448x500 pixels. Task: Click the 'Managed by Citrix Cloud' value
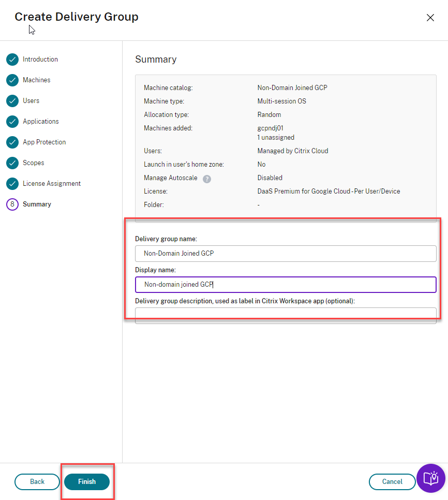pyautogui.click(x=293, y=151)
